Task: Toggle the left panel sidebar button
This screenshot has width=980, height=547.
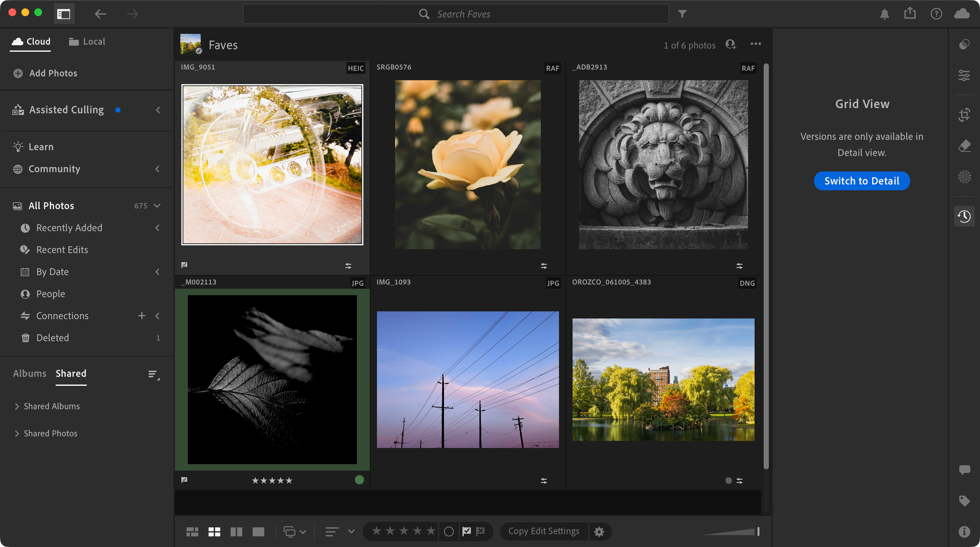Action: tap(64, 14)
